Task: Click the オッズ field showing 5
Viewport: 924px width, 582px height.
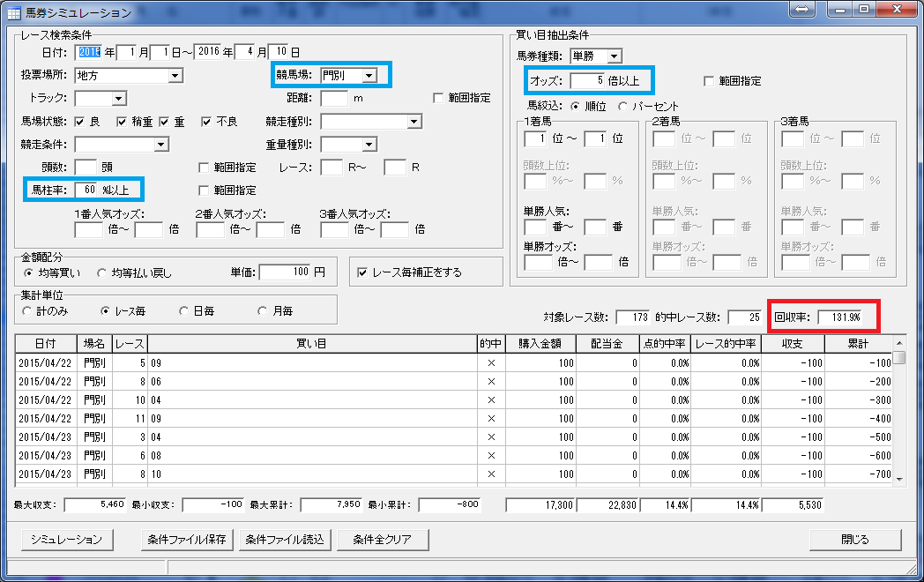Action: coord(587,81)
